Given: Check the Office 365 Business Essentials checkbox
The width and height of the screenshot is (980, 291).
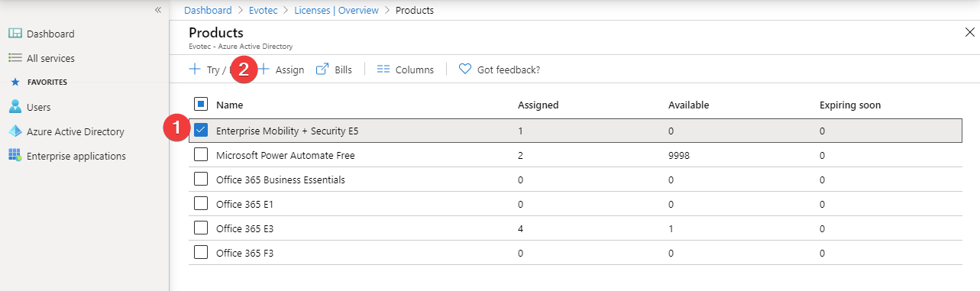Looking at the screenshot, I should (x=201, y=179).
